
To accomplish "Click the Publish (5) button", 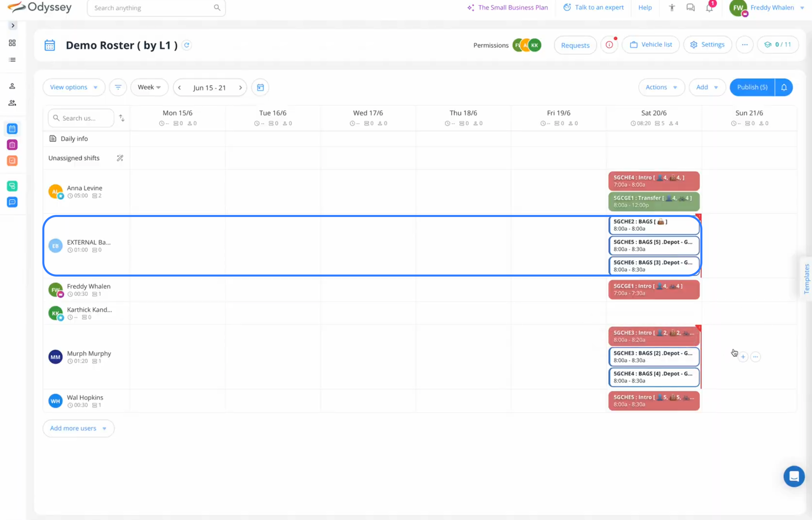I will pyautogui.click(x=752, y=87).
